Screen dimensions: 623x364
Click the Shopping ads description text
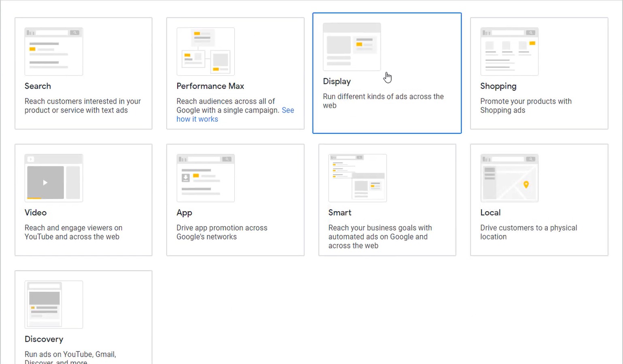click(x=526, y=106)
